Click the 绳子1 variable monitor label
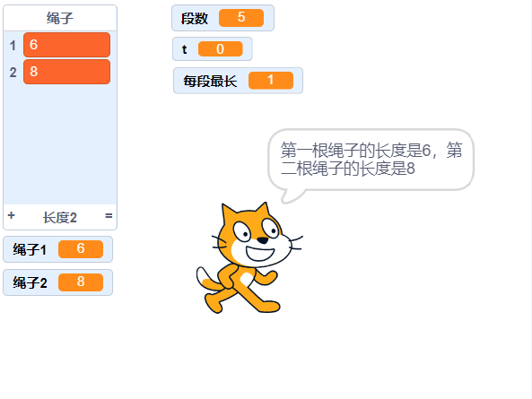The image size is (532, 399). pyautogui.click(x=30, y=249)
